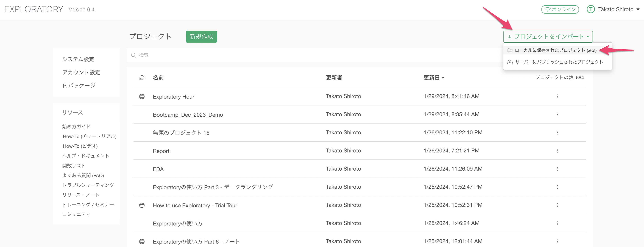Click the オンライン status badge

click(x=560, y=10)
